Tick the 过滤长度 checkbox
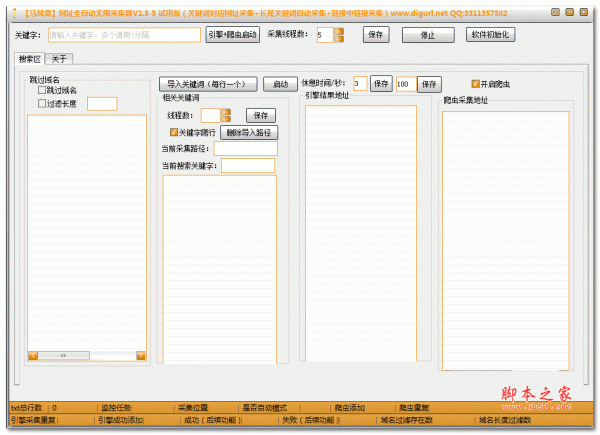 42,103
